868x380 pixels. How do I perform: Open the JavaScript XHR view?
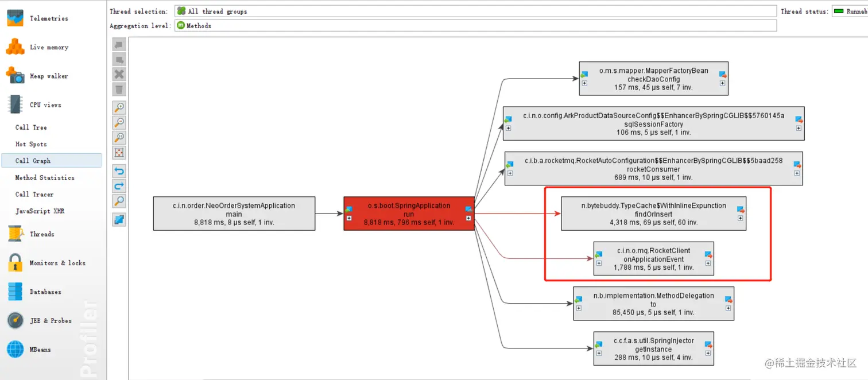tap(40, 211)
